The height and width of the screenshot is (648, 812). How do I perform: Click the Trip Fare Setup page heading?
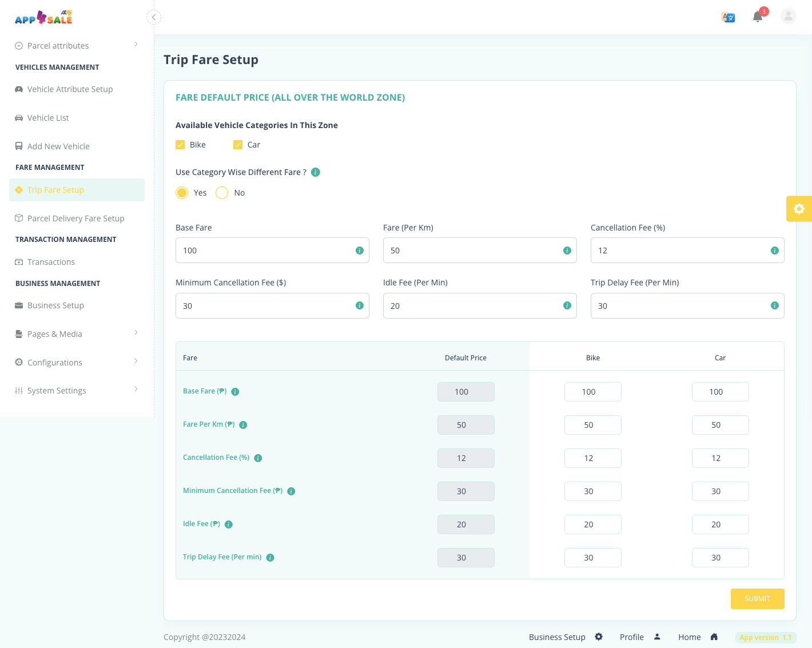(x=211, y=60)
